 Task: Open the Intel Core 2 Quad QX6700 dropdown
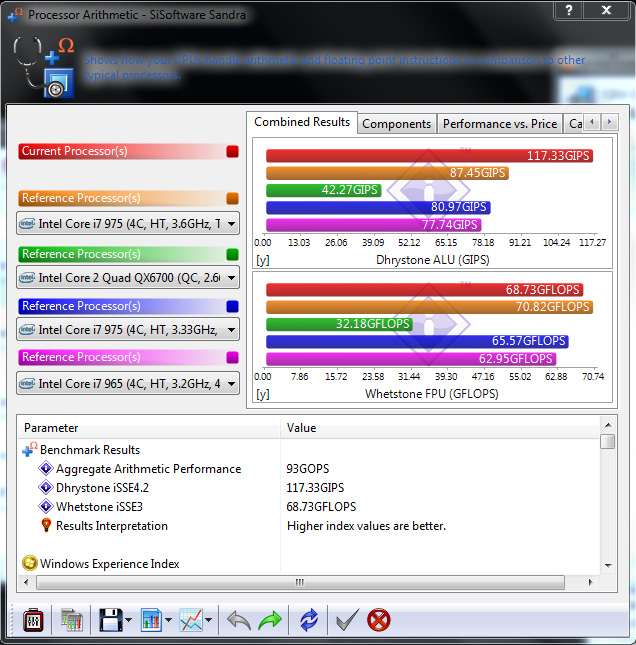click(x=128, y=278)
